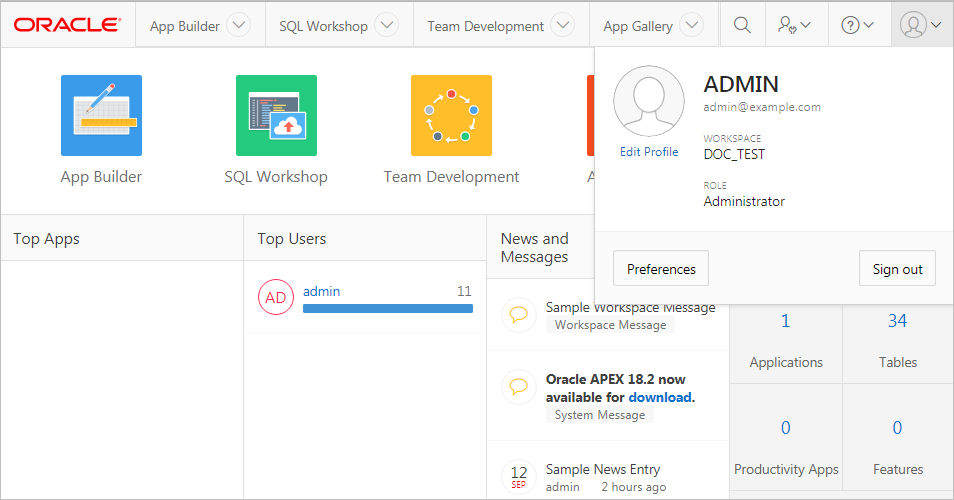Click the App Builder large icon
Screen dimensions: 954x500
101,115
